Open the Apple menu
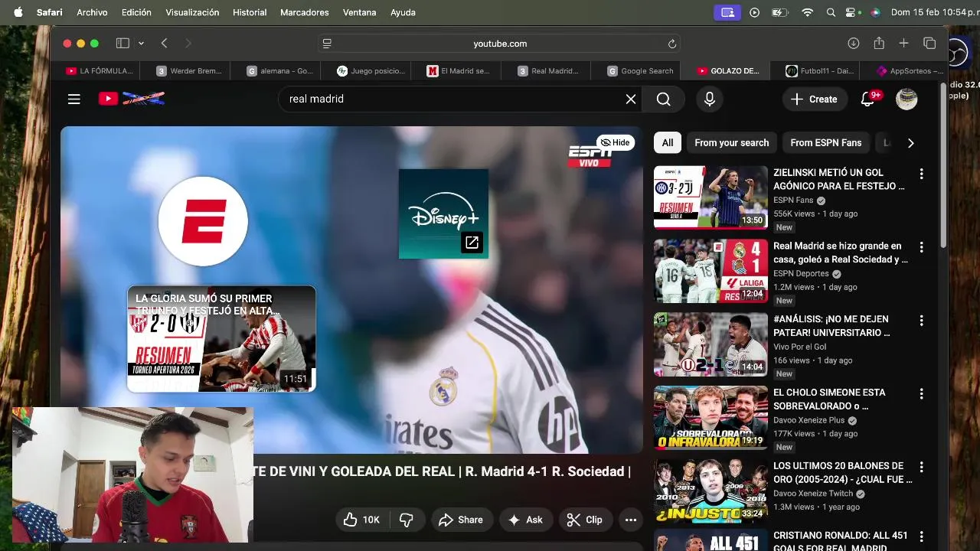This screenshot has height=551, width=980. tap(18, 12)
